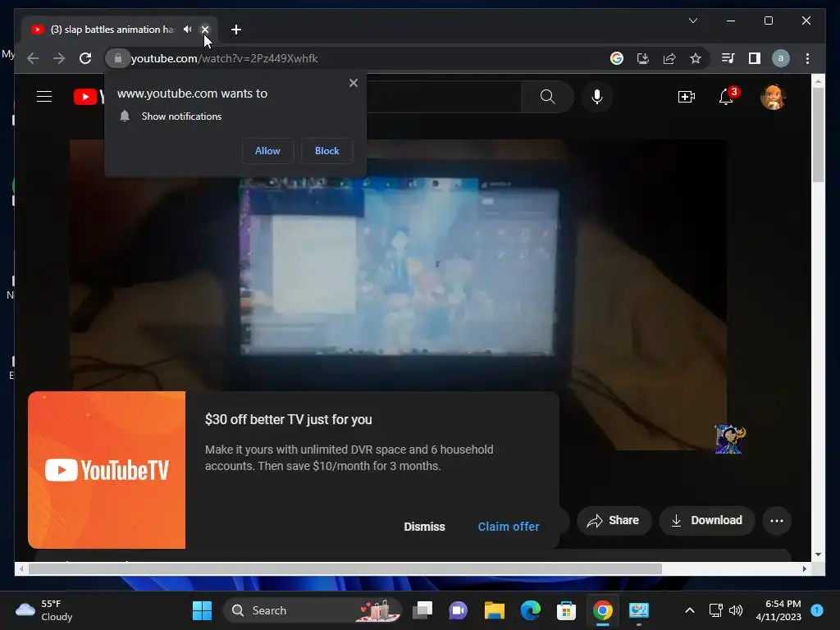
Task: Open the Create video button
Action: pyautogui.click(x=687, y=97)
